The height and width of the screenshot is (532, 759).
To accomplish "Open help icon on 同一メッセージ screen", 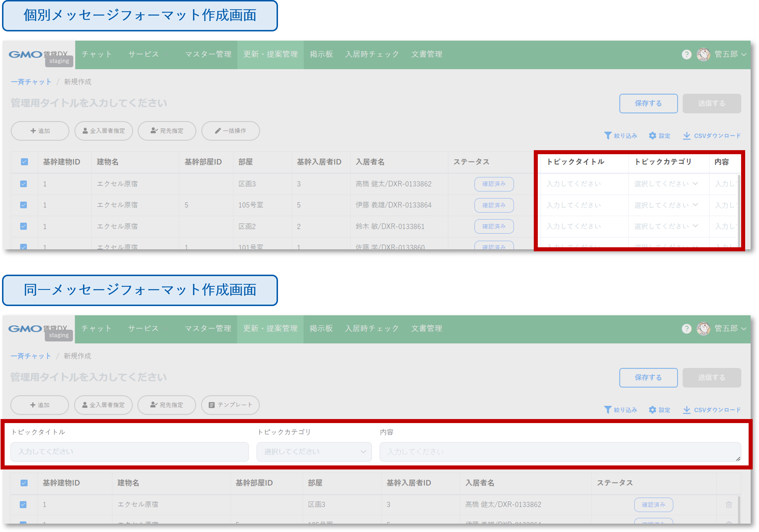I will click(x=686, y=329).
